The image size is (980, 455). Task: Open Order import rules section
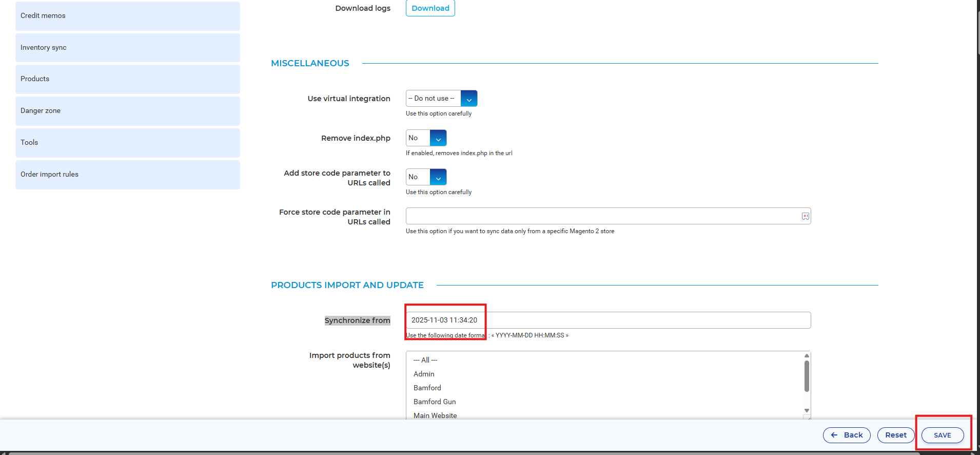pos(127,175)
